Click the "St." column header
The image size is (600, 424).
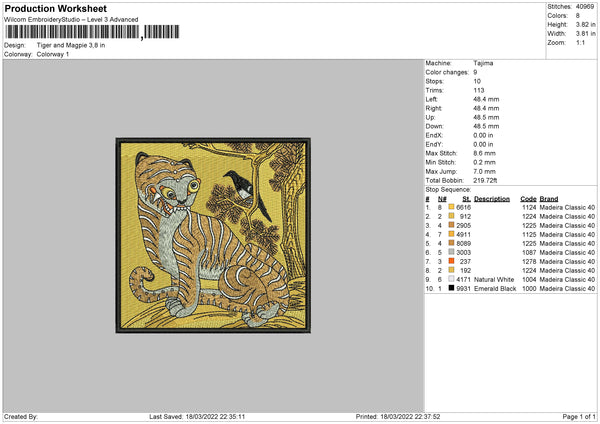click(x=466, y=199)
